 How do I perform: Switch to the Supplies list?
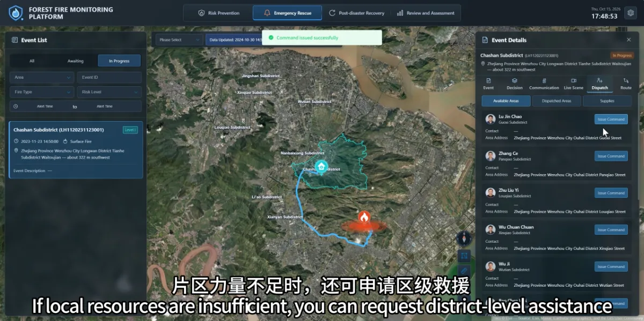[x=607, y=101]
